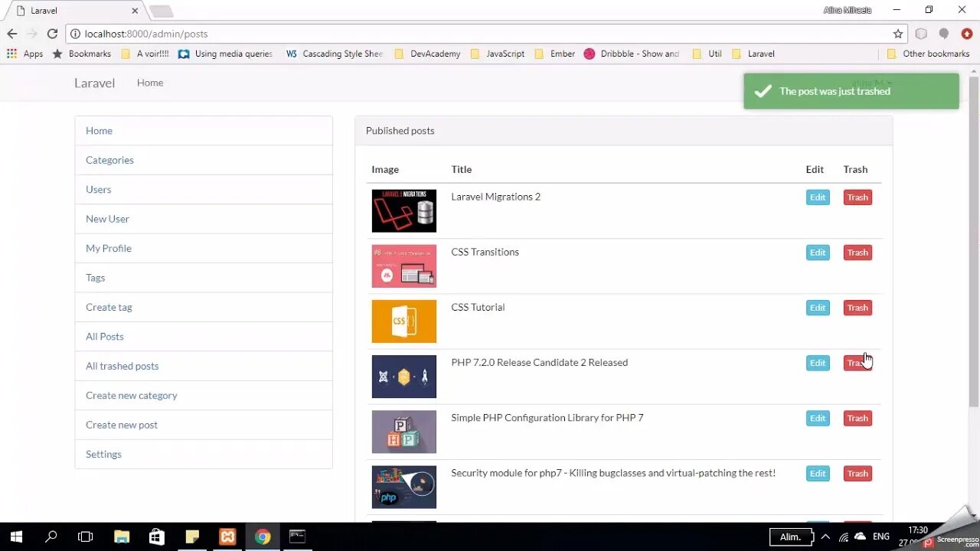Open a new browser tab
The width and height of the screenshot is (980, 551).
point(162,11)
